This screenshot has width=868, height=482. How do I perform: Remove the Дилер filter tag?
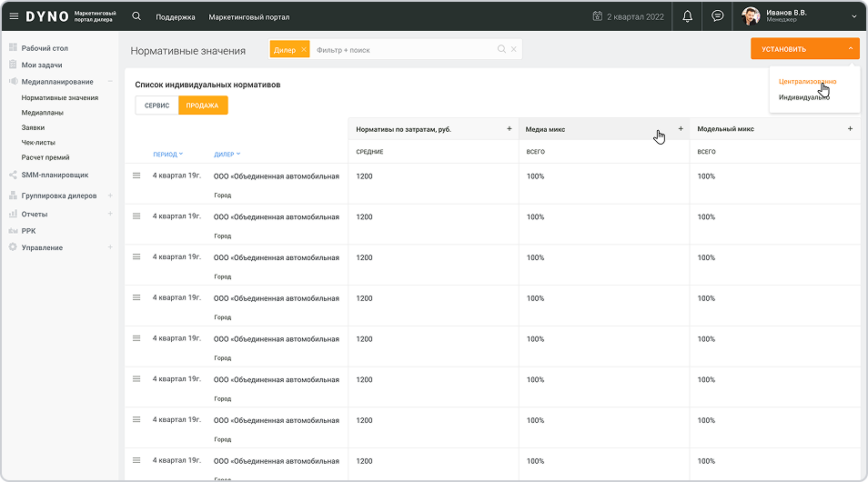tap(303, 49)
